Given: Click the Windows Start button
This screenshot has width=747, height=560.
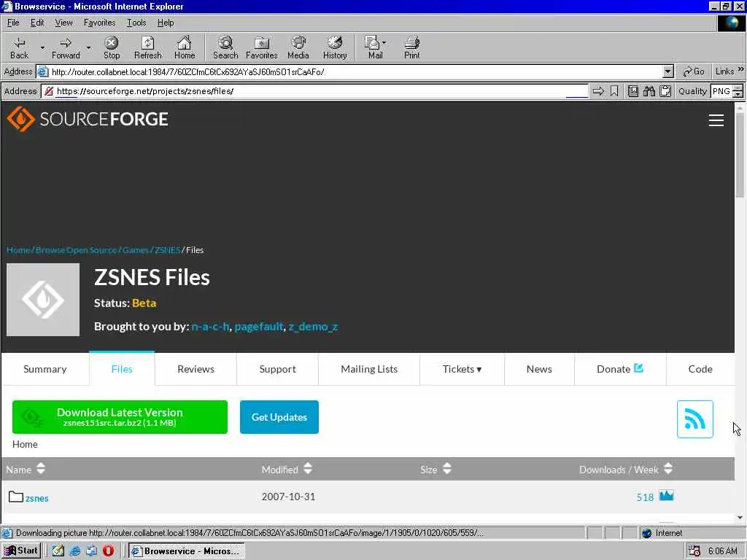Looking at the screenshot, I should (x=21, y=551).
